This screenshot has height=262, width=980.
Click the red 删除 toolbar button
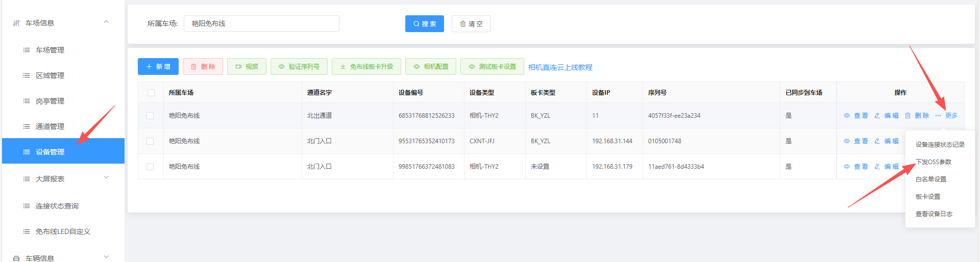(203, 66)
